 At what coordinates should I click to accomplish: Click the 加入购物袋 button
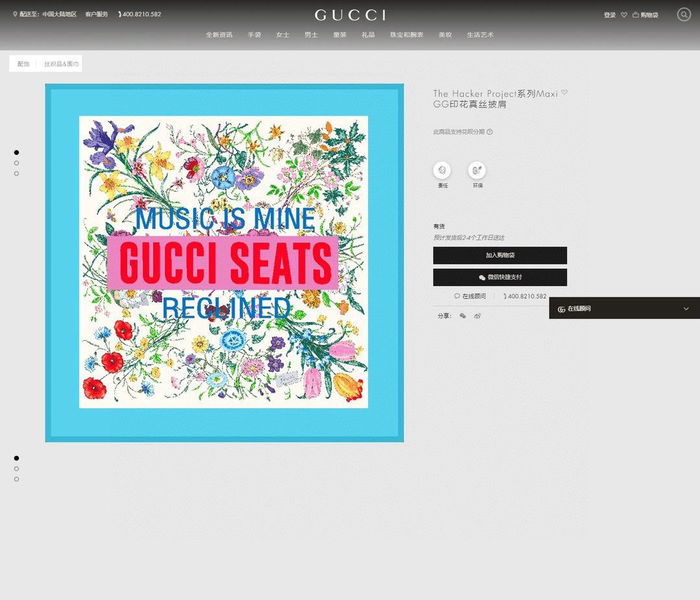[500, 255]
